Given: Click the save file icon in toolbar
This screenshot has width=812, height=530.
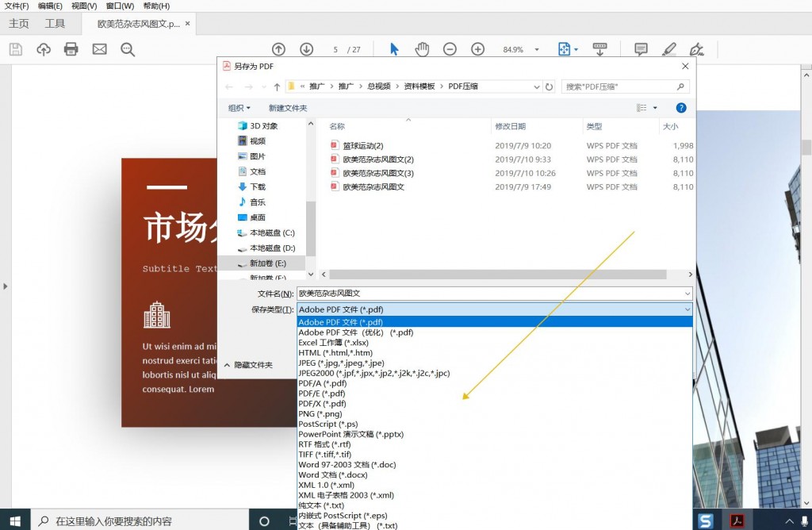Looking at the screenshot, I should pyautogui.click(x=16, y=49).
